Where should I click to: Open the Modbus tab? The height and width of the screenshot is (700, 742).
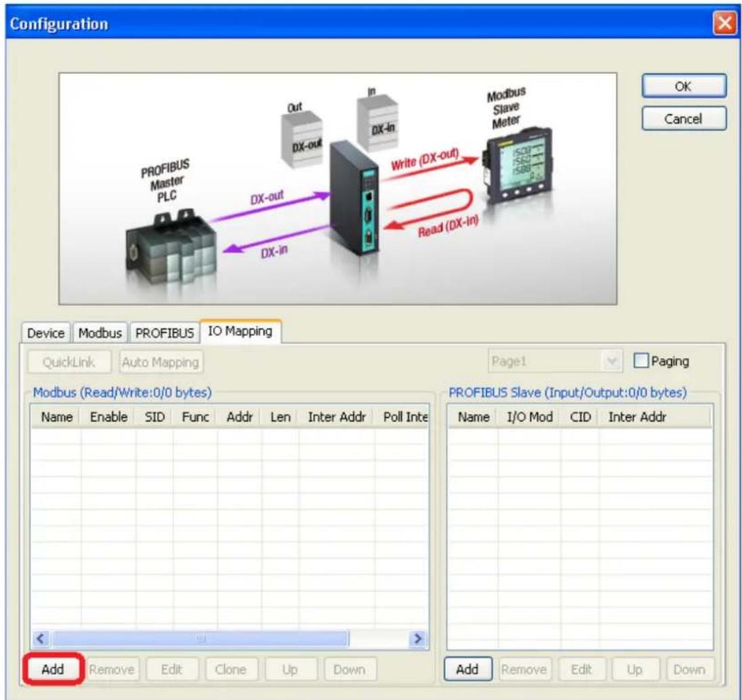100,332
